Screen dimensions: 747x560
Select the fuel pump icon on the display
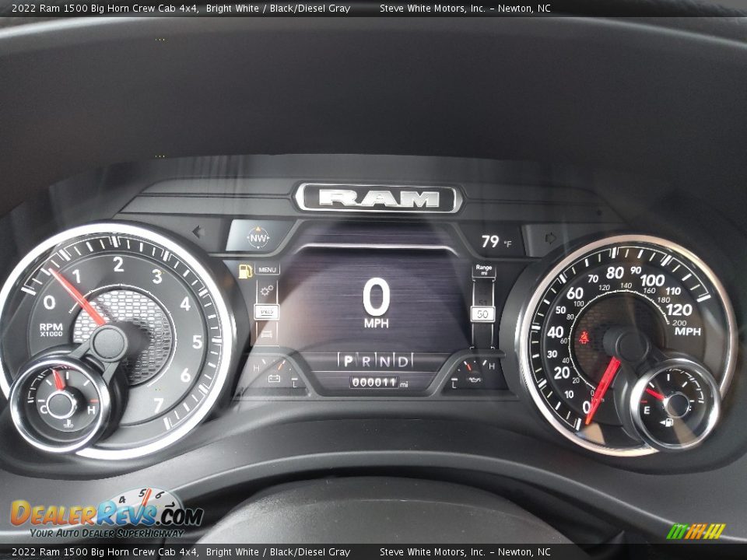(x=245, y=270)
